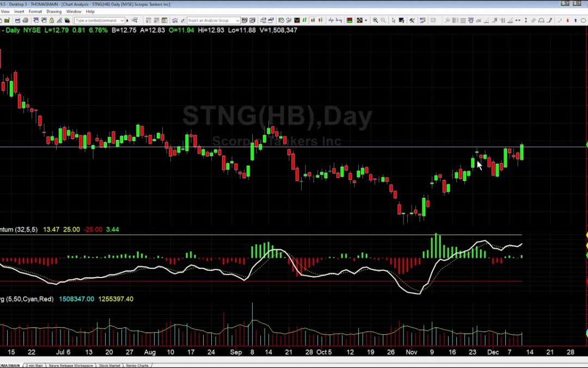Click the Save icon in toolbar
This screenshot has height=368, width=588.
point(17,21)
